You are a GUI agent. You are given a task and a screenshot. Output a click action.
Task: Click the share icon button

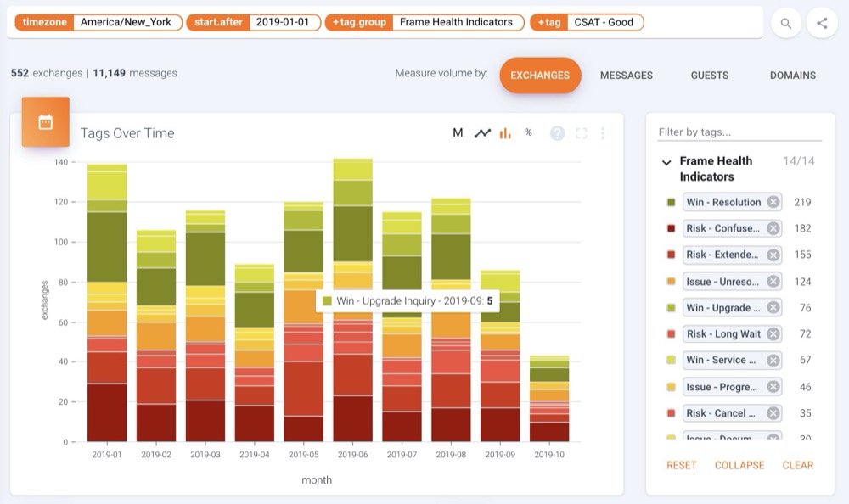tap(822, 23)
